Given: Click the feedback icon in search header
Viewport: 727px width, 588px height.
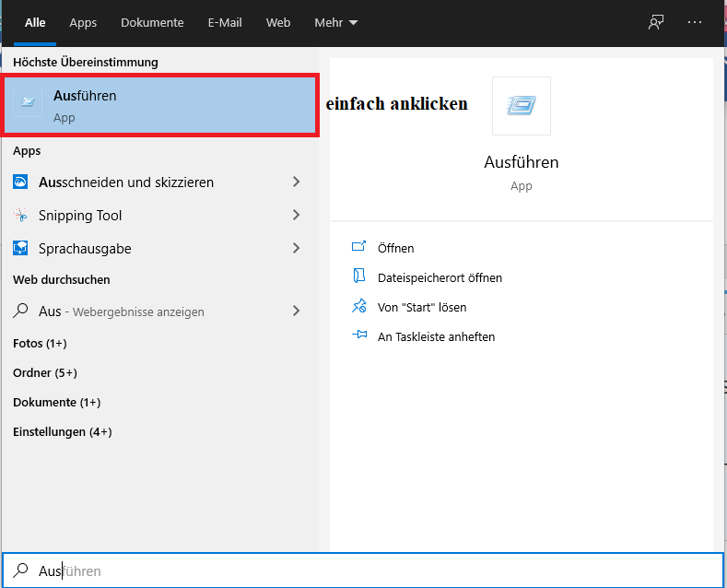Looking at the screenshot, I should point(656,23).
